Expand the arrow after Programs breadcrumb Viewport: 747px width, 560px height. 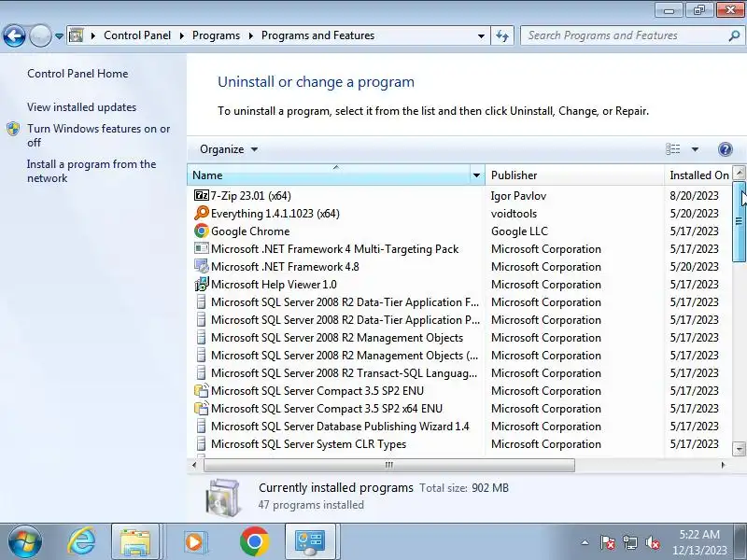(250, 35)
